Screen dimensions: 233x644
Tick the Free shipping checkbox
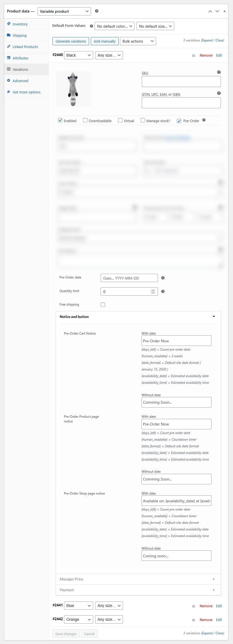tap(103, 305)
